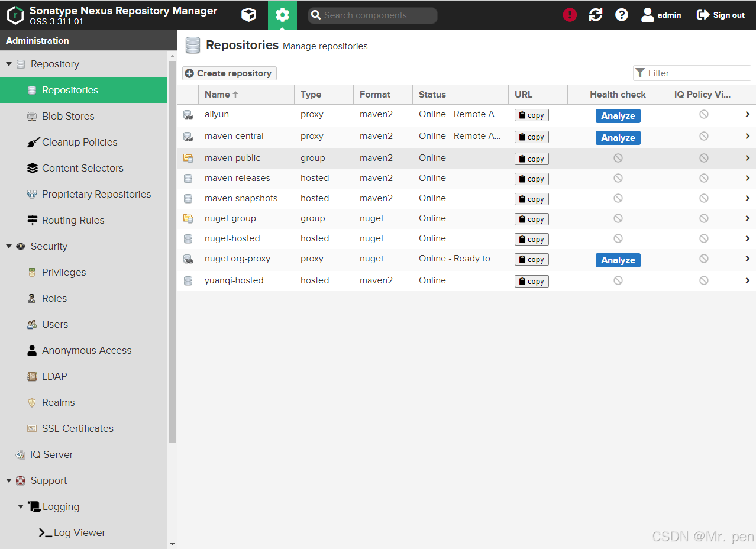Open the Administration gear icon
The width and height of the screenshot is (756, 549).
(282, 15)
